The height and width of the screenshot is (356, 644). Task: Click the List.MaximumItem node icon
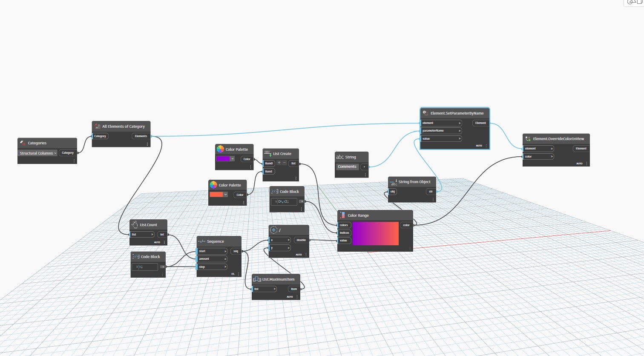[x=257, y=279]
